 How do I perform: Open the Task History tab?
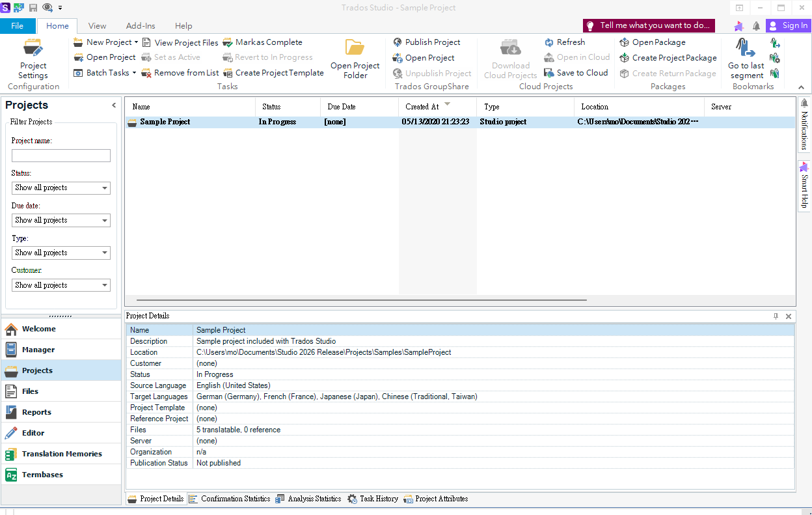click(x=373, y=499)
